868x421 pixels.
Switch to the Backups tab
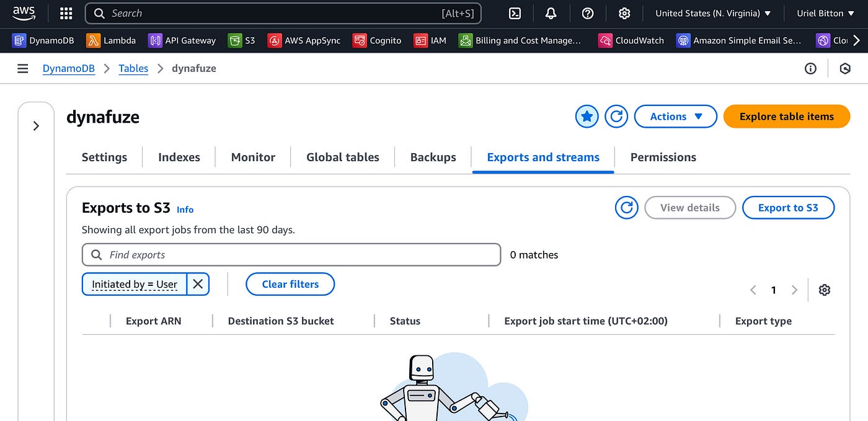433,157
